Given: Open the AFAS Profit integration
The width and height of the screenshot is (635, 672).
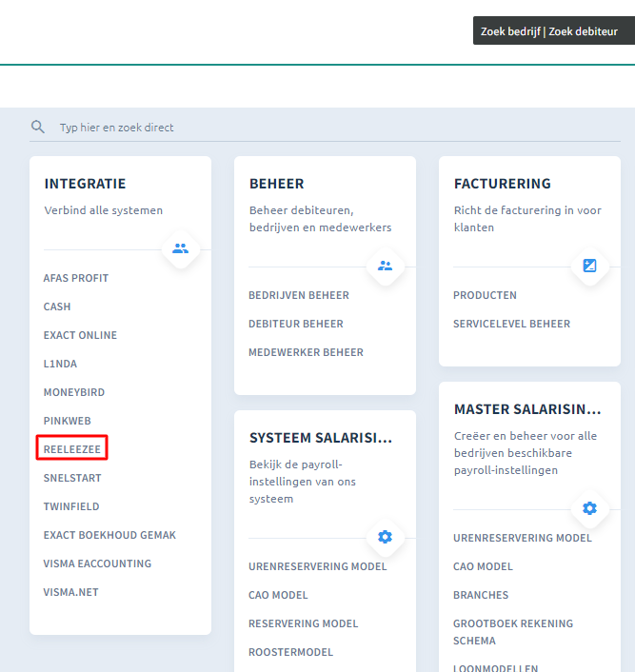Looking at the screenshot, I should pyautogui.click(x=76, y=278).
